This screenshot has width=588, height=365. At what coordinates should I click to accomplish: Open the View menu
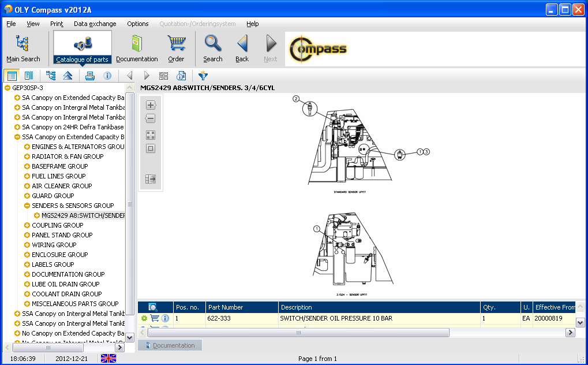click(x=33, y=24)
